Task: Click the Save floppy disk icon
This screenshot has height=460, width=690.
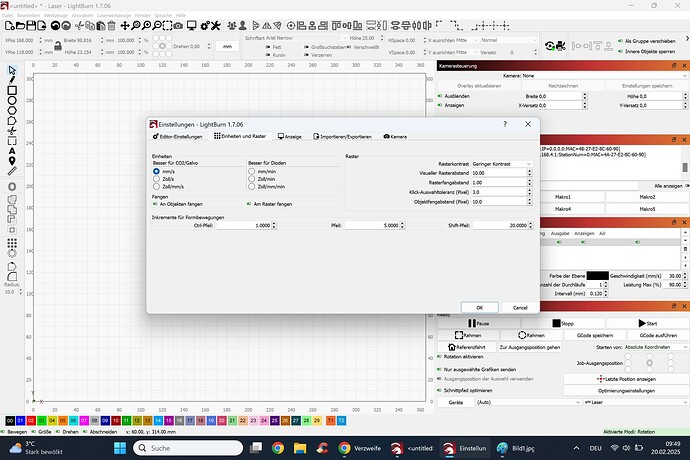Action: pos(31,26)
